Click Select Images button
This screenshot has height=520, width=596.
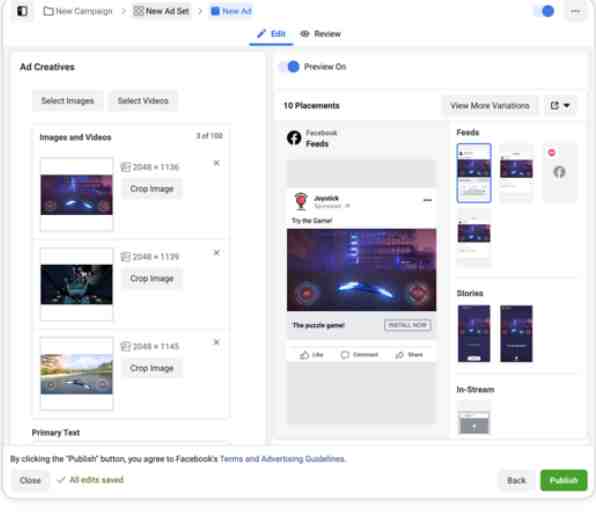[68, 101]
